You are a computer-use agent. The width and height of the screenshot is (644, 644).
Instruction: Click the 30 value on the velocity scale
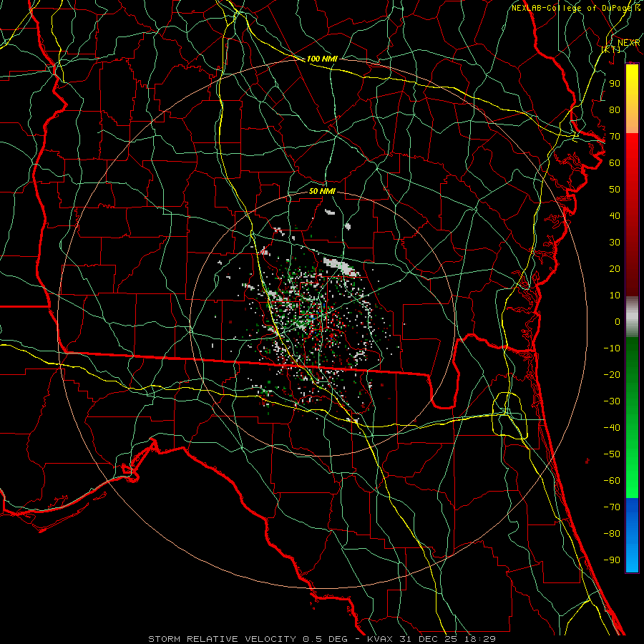tap(615, 243)
